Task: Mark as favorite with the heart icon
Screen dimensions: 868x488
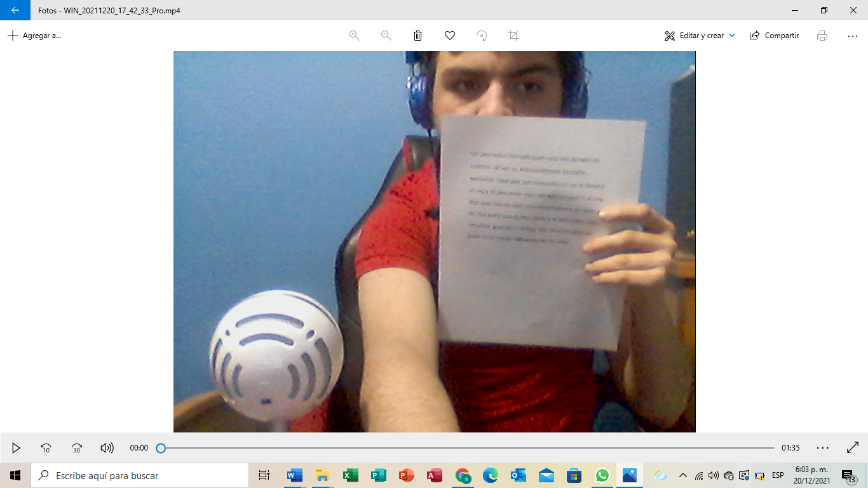Action: (450, 36)
